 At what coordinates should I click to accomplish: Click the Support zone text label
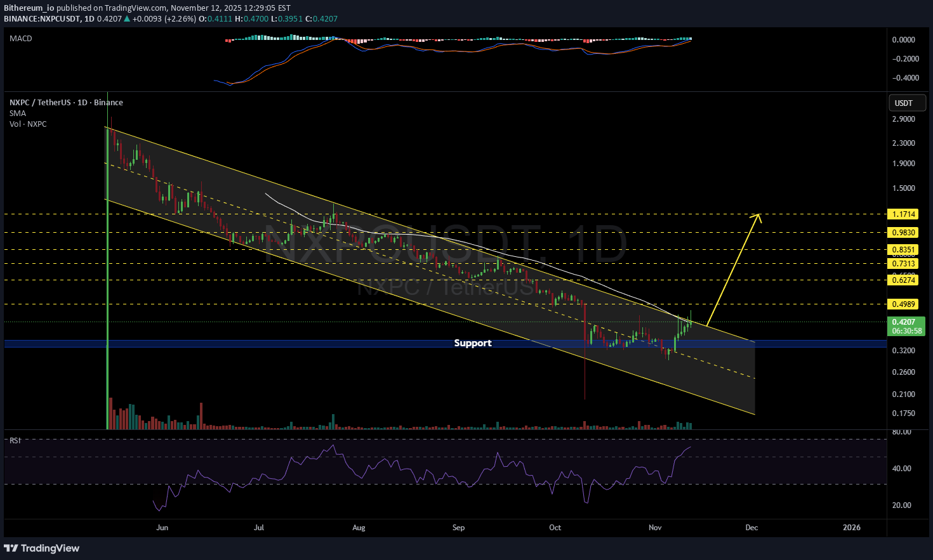(472, 343)
